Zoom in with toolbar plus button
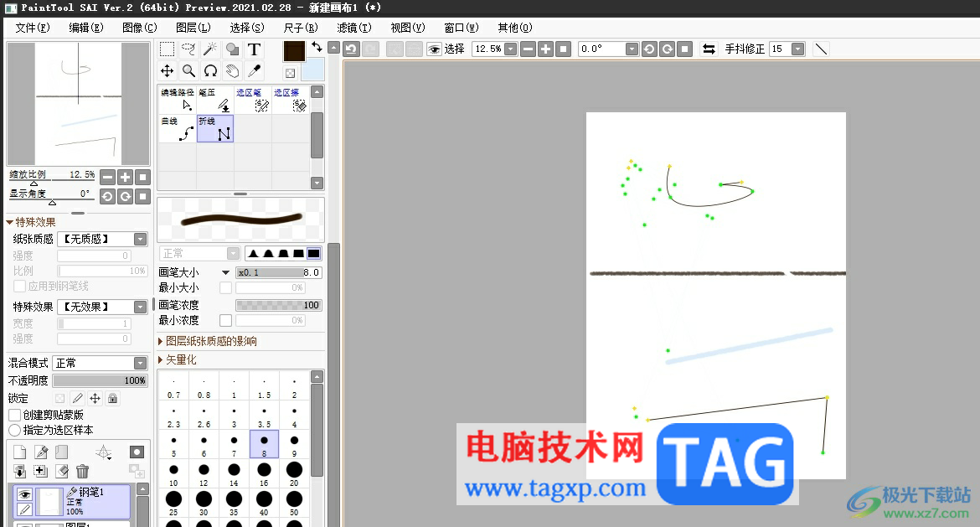980x527 pixels. (545, 49)
